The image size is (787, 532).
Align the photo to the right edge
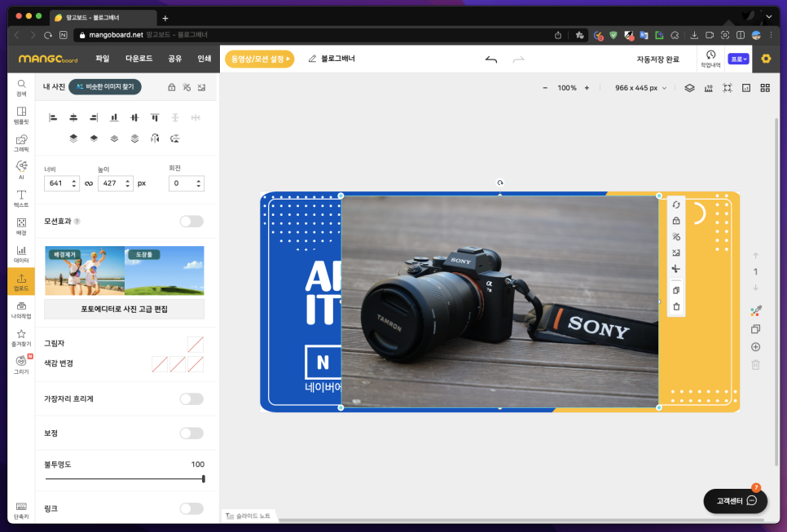coord(94,117)
